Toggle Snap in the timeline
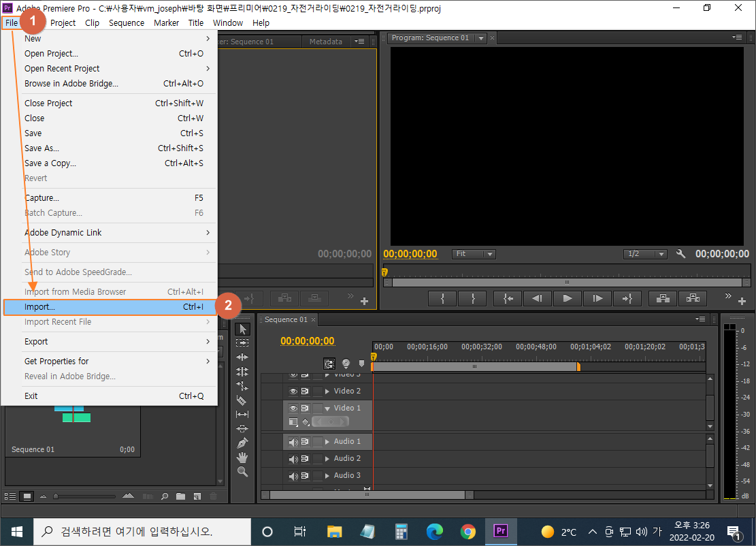756x546 pixels. click(x=329, y=364)
